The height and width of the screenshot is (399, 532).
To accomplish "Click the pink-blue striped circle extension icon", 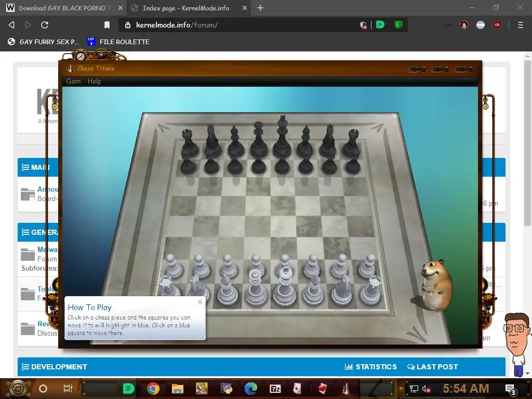I will [481, 25].
